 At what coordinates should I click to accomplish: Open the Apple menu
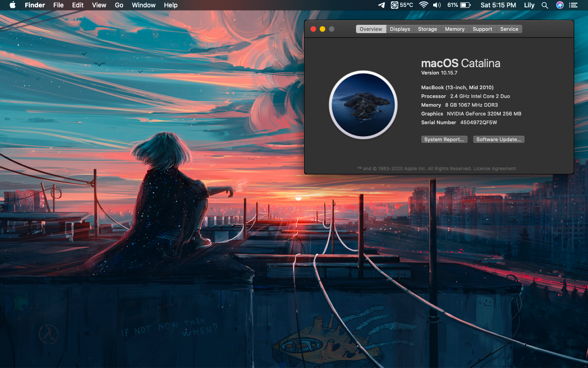point(12,5)
